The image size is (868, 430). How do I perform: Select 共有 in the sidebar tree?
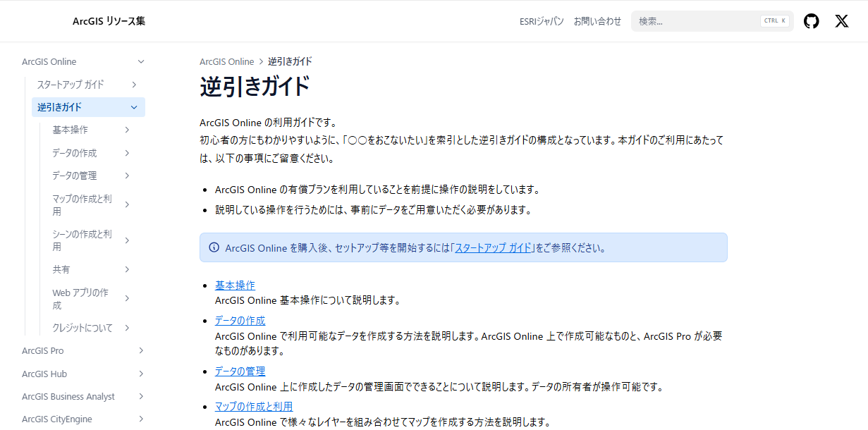coord(61,269)
